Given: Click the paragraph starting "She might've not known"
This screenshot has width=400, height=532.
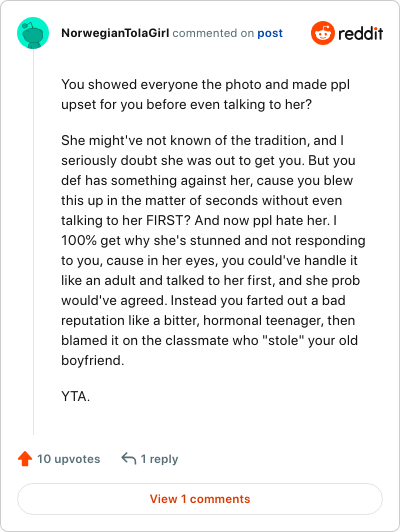Looking at the screenshot, I should (x=213, y=250).
